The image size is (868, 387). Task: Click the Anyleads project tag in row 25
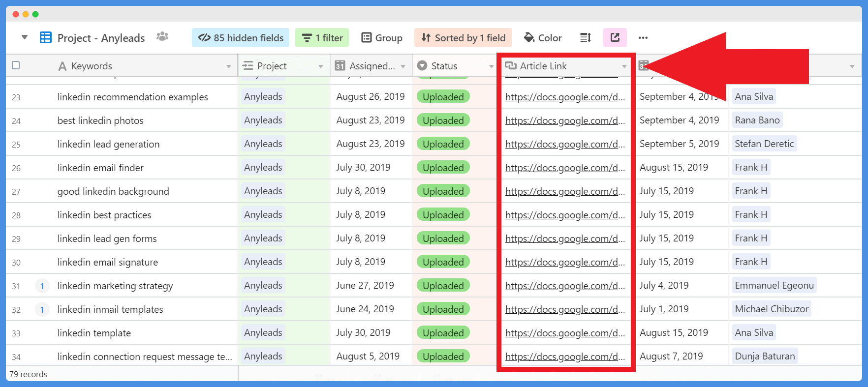point(263,144)
